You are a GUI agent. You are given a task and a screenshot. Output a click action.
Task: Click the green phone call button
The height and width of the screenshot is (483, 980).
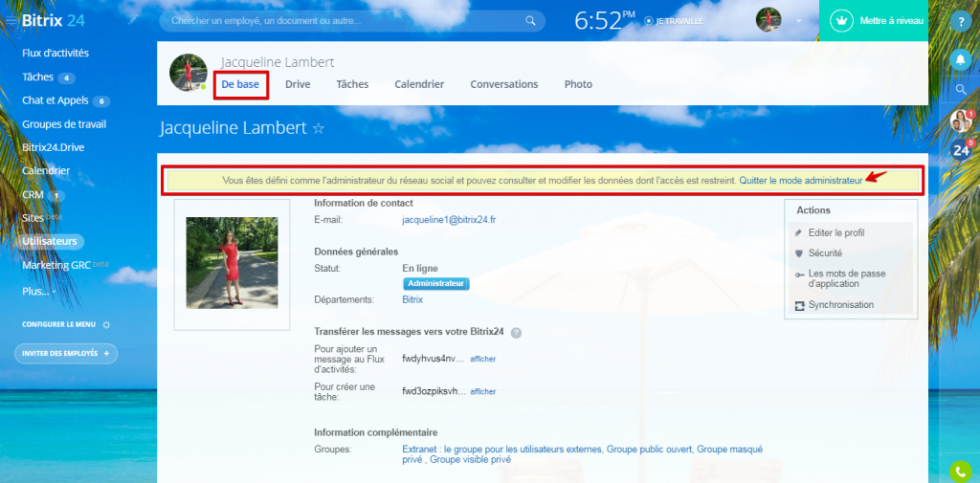(x=961, y=472)
